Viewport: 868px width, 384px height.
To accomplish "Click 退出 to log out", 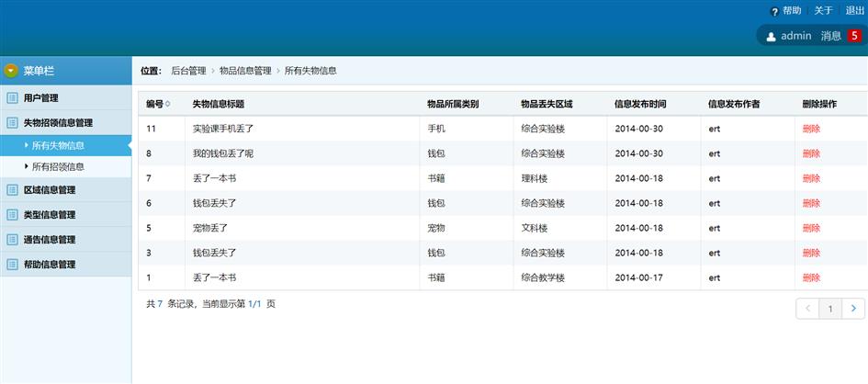I will (x=854, y=11).
